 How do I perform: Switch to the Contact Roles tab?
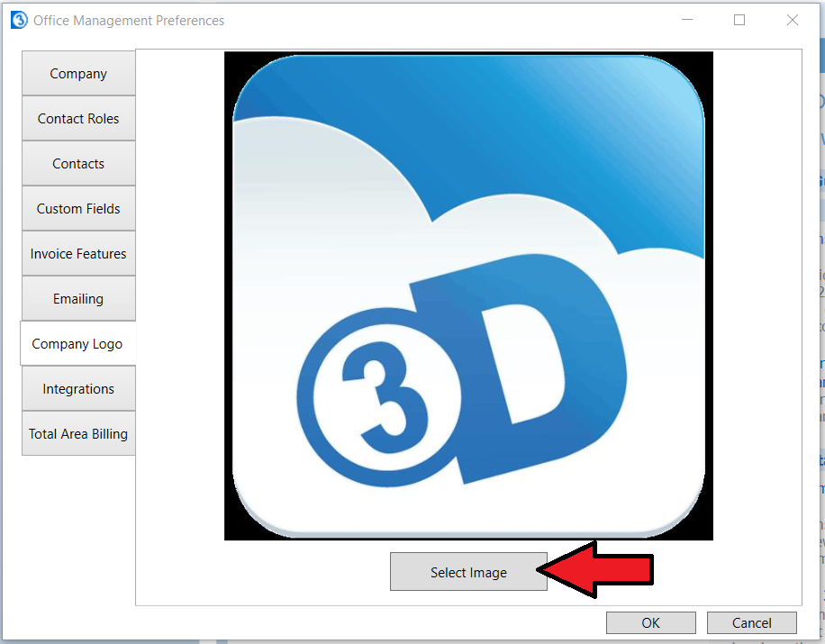click(x=78, y=118)
